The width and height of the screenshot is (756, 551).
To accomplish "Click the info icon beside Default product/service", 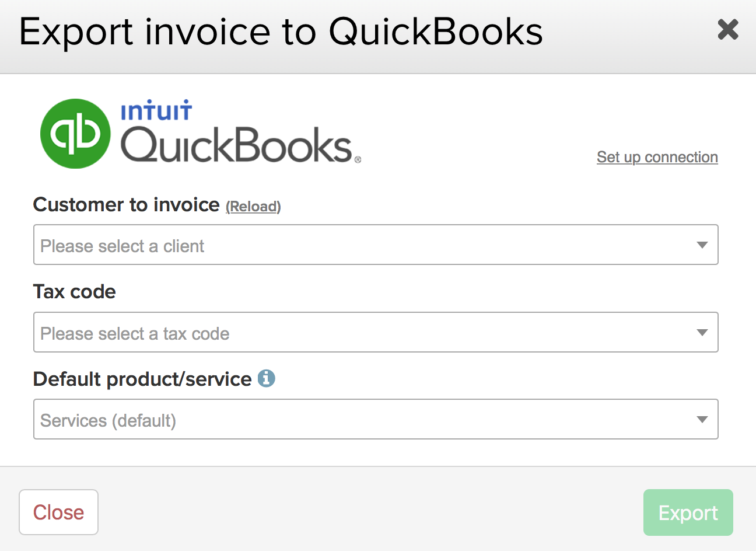I will click(266, 378).
